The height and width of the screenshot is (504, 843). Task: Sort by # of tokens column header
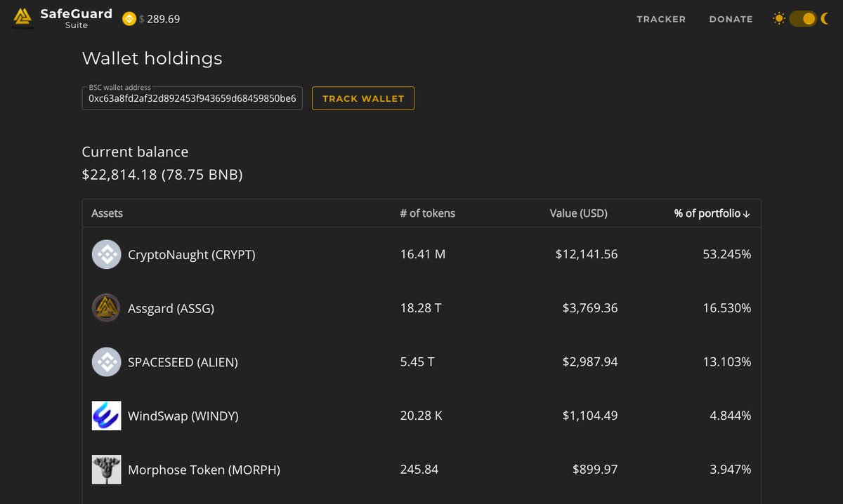pyautogui.click(x=428, y=213)
